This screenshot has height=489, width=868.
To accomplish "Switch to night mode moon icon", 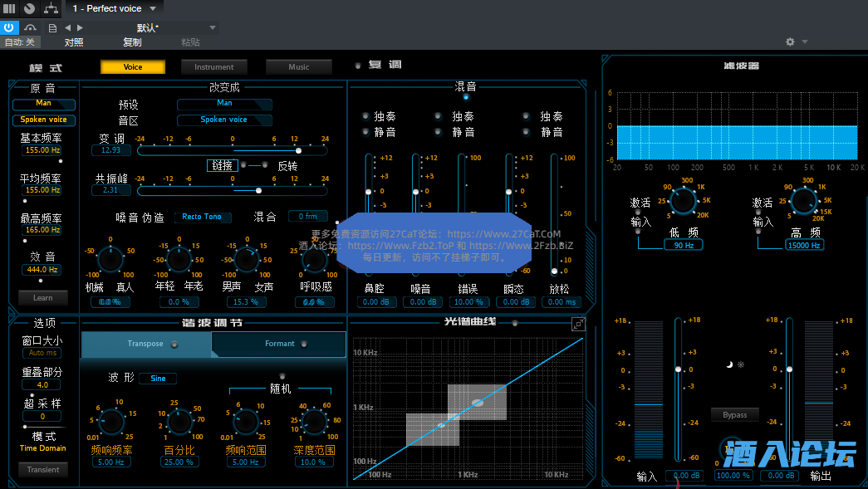I will [728, 364].
